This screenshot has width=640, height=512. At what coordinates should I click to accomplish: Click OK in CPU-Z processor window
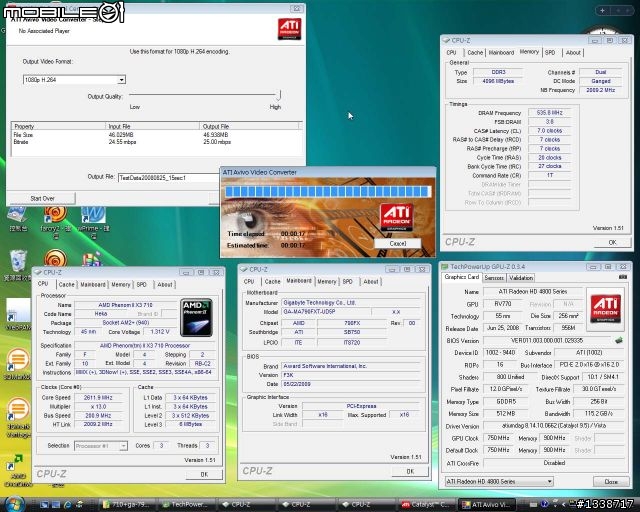[204, 474]
